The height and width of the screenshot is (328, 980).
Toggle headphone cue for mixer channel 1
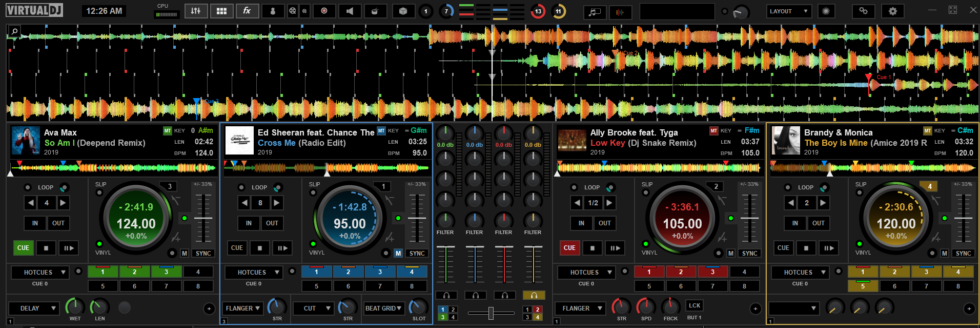coord(446,295)
